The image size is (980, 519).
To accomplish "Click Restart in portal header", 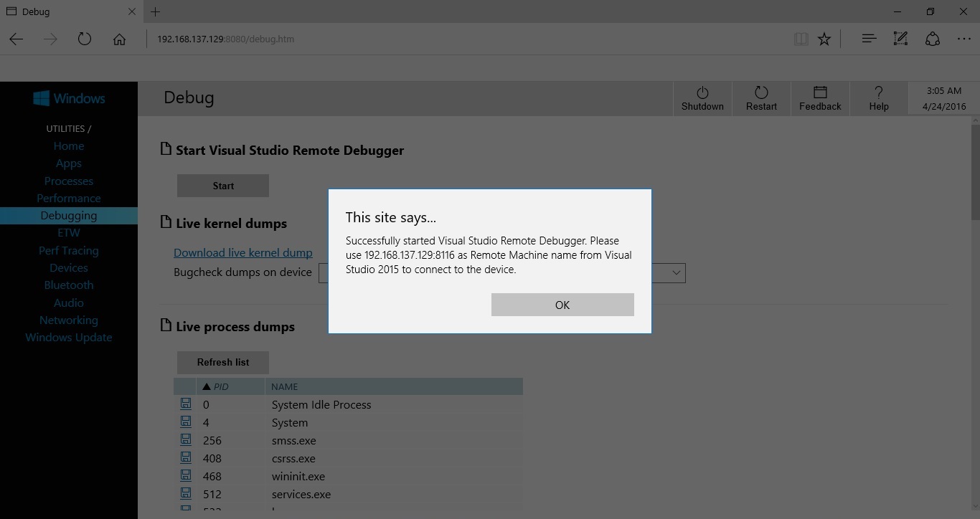I will click(761, 99).
